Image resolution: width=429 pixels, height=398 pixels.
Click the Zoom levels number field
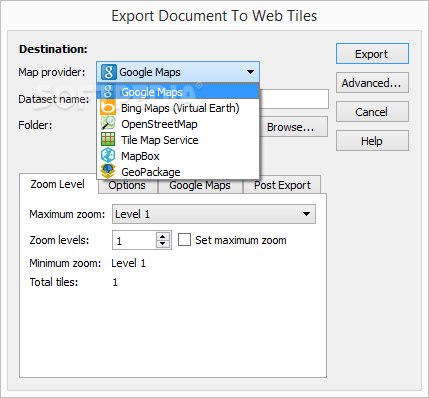134,240
